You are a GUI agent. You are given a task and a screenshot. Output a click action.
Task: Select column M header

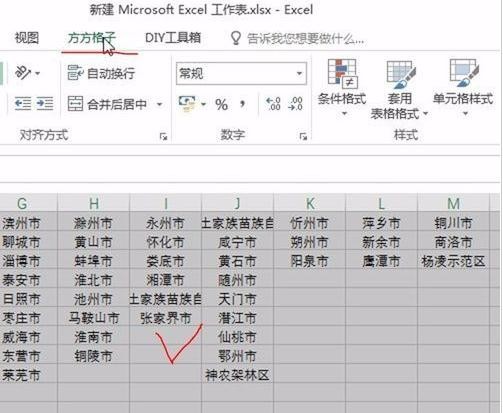453,203
